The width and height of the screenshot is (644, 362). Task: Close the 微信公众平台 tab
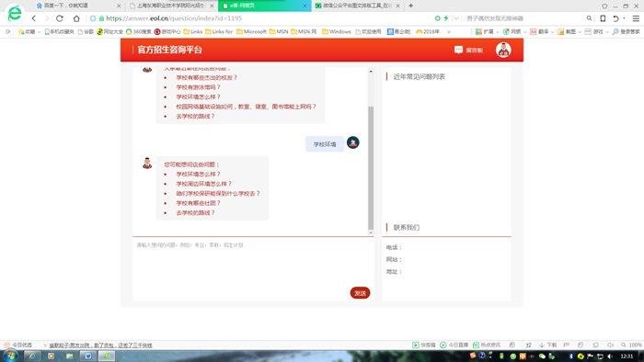397,6
